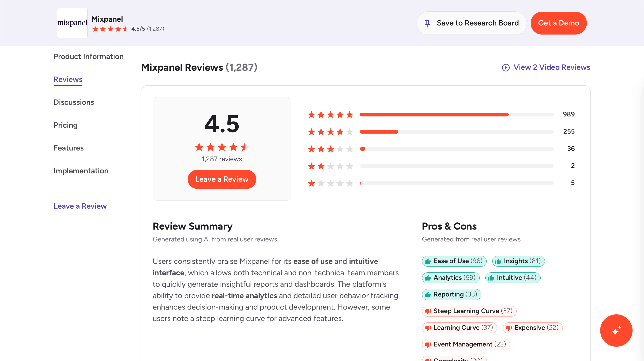The image size is (644, 361).
Task: Click thumbs-down icon on Steep Learning Curve tag
Action: (428, 311)
